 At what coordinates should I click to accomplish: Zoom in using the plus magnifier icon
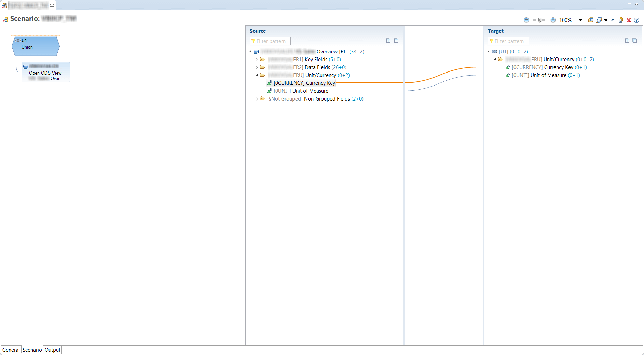(x=553, y=20)
